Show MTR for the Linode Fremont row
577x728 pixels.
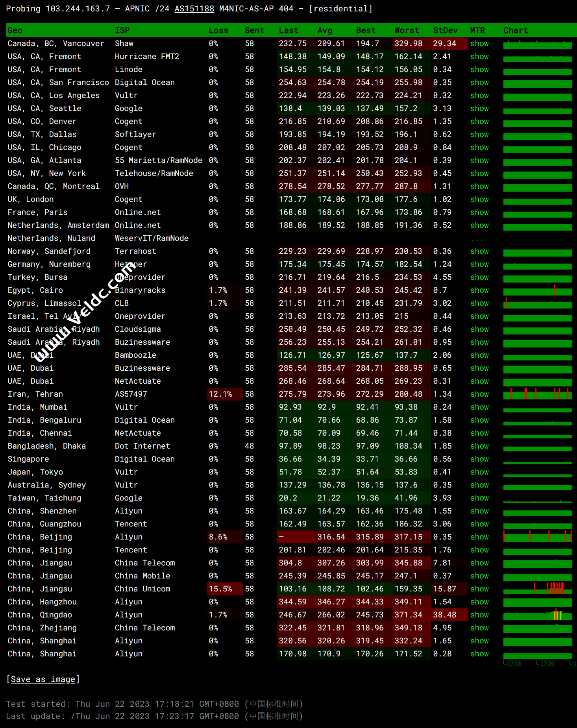[x=479, y=69]
